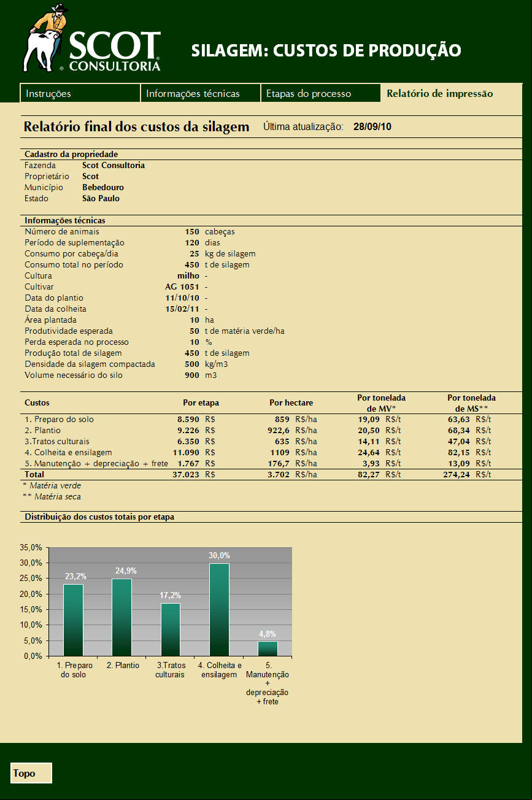Select the Cultivar value AG 1051
The height and width of the screenshot is (800, 532).
182,287
